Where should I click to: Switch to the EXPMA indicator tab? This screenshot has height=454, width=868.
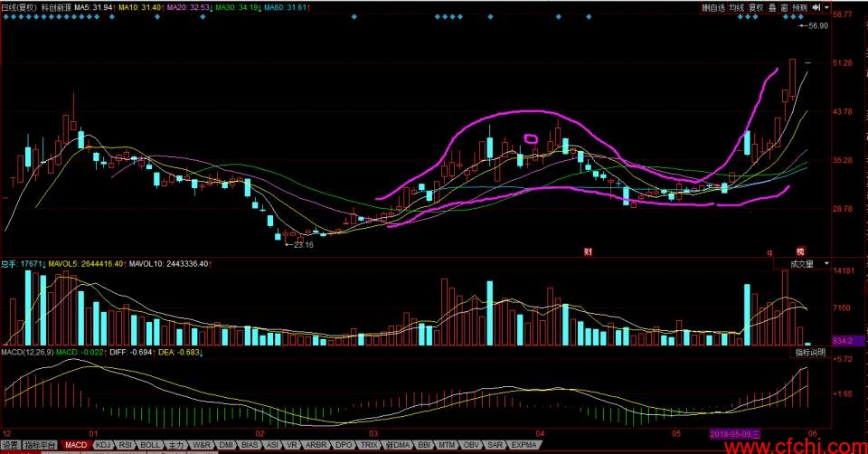[x=524, y=445]
